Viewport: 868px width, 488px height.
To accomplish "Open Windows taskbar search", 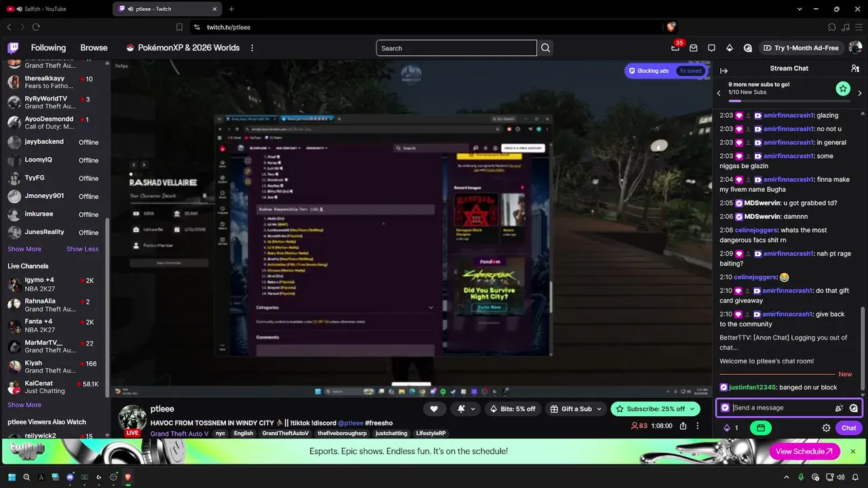I will click(26, 477).
